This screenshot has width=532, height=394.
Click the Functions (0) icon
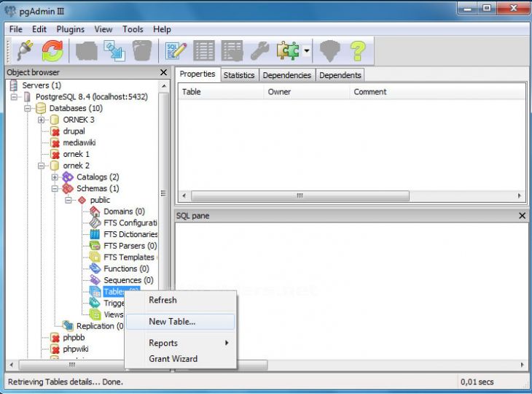pos(95,269)
